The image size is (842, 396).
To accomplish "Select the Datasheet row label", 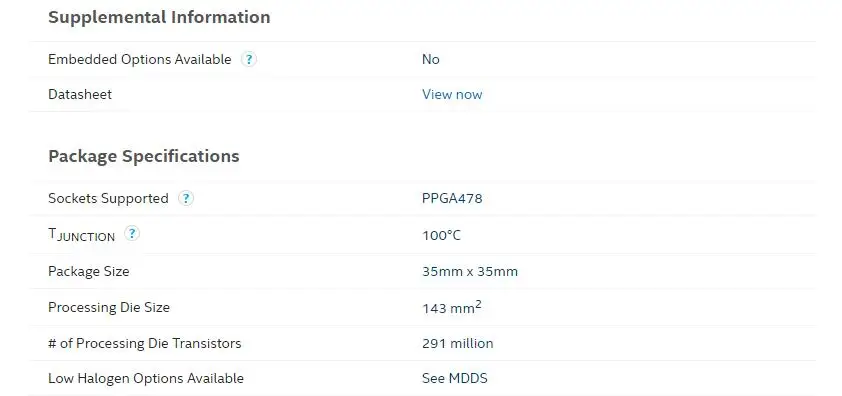I will point(80,95).
